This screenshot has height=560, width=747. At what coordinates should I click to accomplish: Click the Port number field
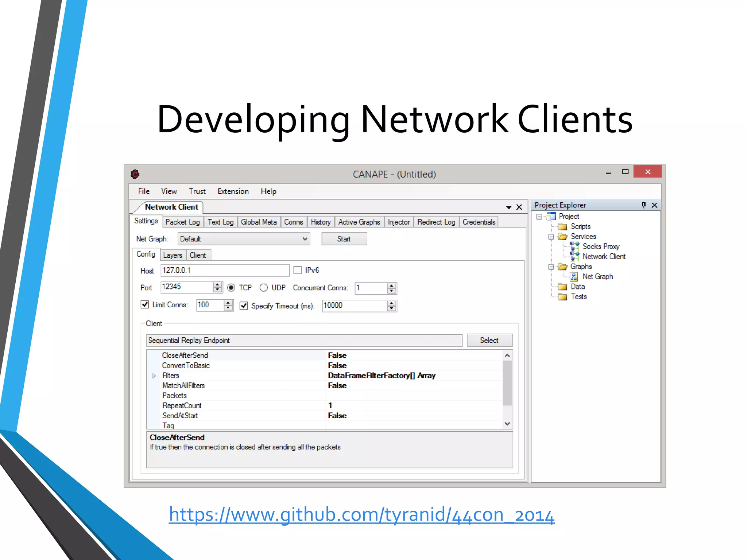(x=187, y=287)
